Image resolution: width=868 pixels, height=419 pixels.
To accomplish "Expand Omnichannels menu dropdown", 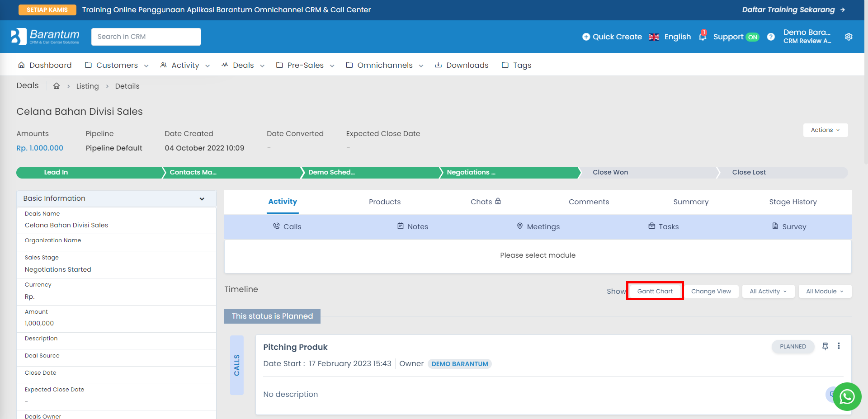I will (x=421, y=66).
